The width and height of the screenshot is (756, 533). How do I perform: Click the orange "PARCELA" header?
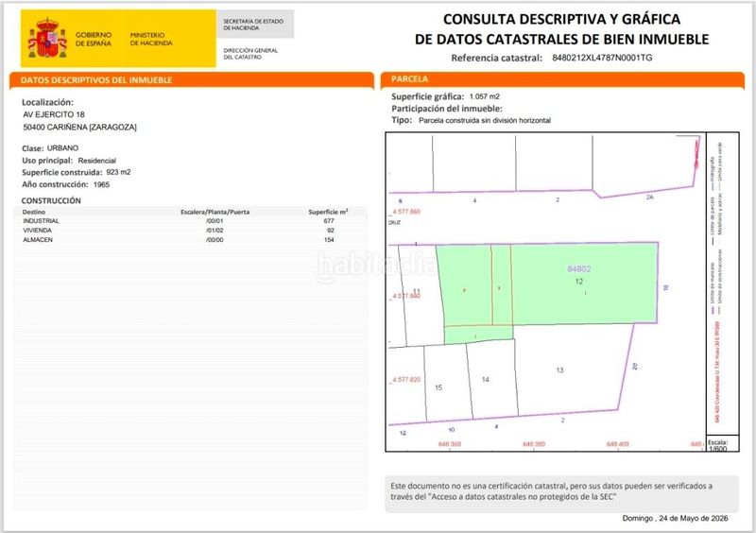(409, 78)
